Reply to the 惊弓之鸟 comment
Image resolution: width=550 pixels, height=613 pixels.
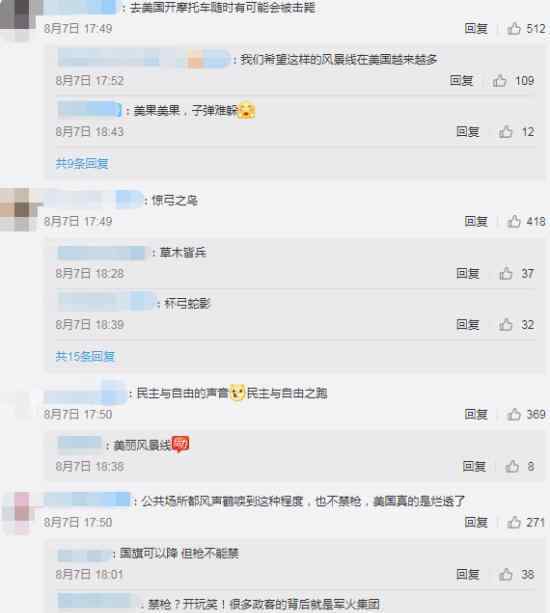point(476,221)
